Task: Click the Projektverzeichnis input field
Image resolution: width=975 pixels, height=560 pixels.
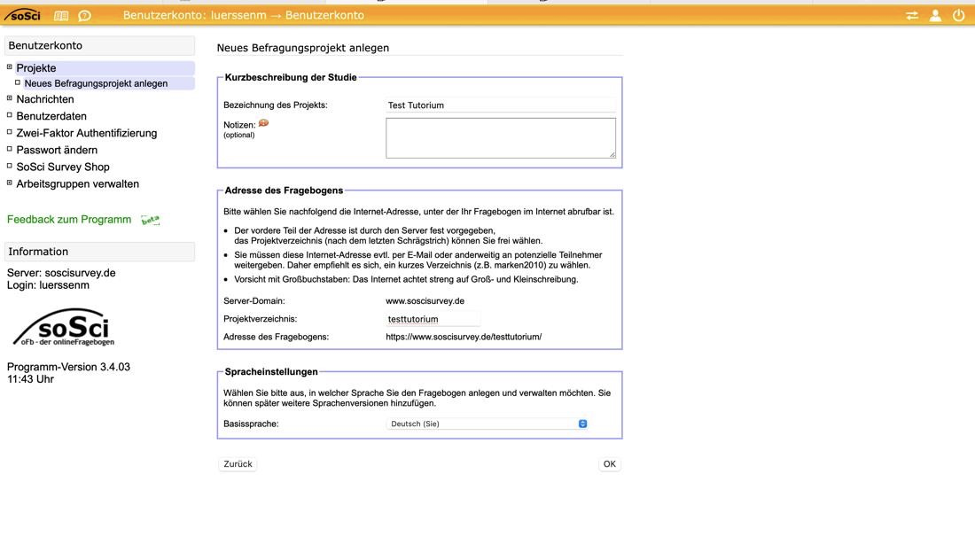Action: (x=433, y=319)
